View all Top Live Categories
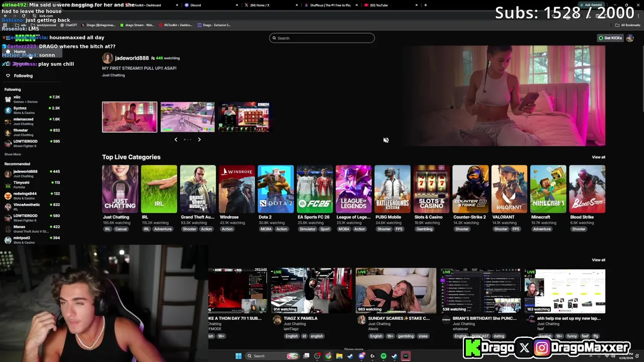 coord(598,157)
